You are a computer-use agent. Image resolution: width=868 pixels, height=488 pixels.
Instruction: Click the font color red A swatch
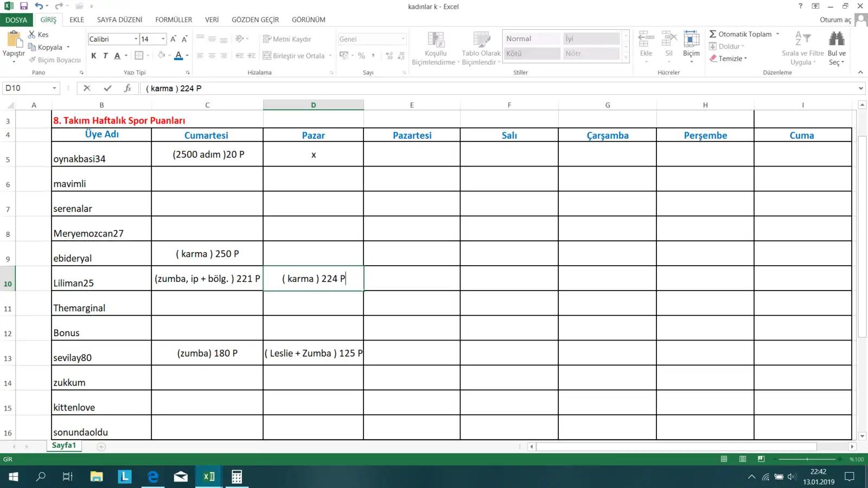(x=178, y=55)
